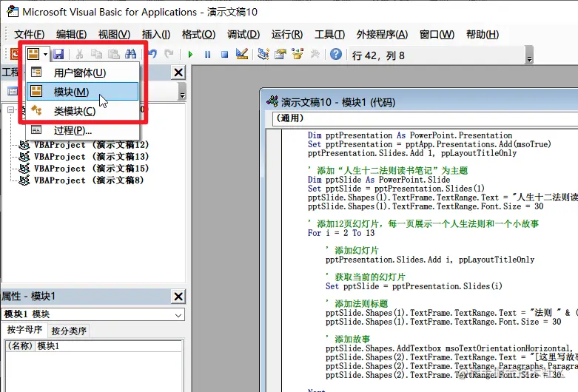Open the 格式(O) menu
This screenshot has height=392, width=578.
[198, 34]
